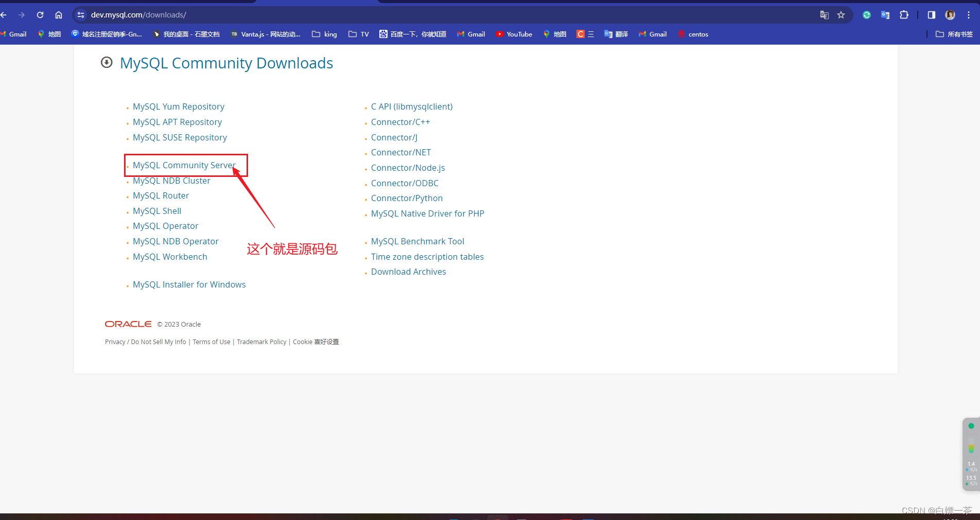The height and width of the screenshot is (520, 980).
Task: Open Time zone description tables link
Action: click(x=427, y=257)
